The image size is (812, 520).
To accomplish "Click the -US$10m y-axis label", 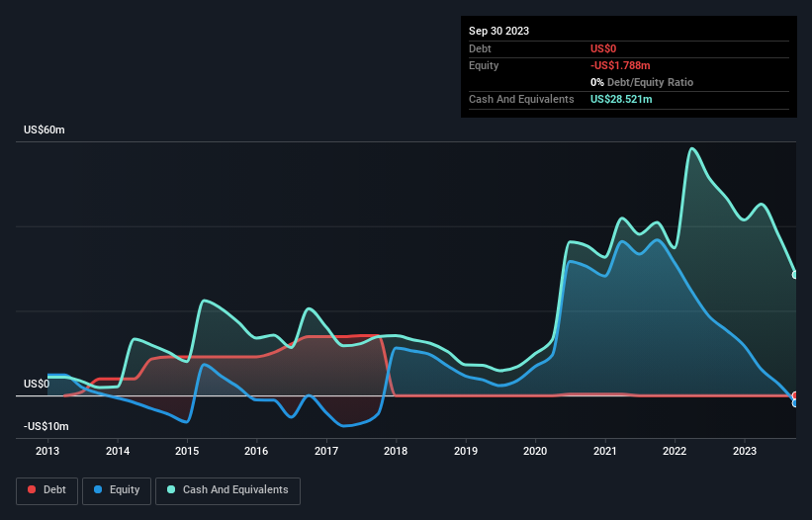I will coord(46,426).
